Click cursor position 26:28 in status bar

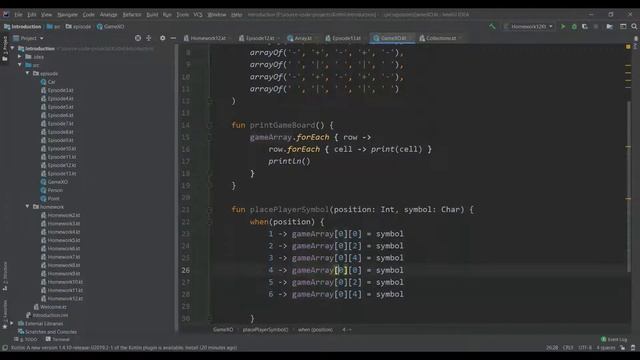pyautogui.click(x=552, y=348)
